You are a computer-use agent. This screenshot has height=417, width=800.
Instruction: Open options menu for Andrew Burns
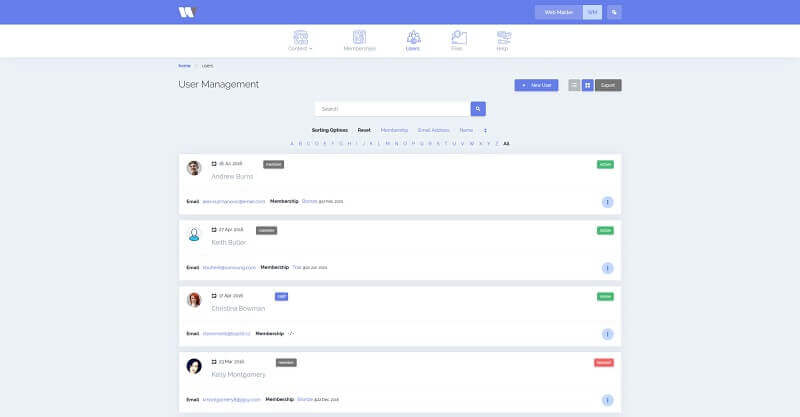click(x=607, y=202)
